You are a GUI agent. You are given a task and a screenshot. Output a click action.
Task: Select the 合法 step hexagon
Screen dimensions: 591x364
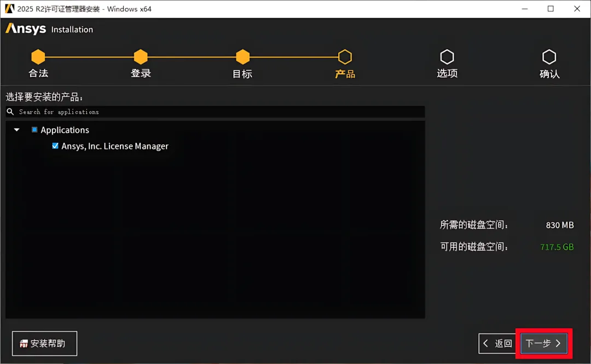(38, 57)
